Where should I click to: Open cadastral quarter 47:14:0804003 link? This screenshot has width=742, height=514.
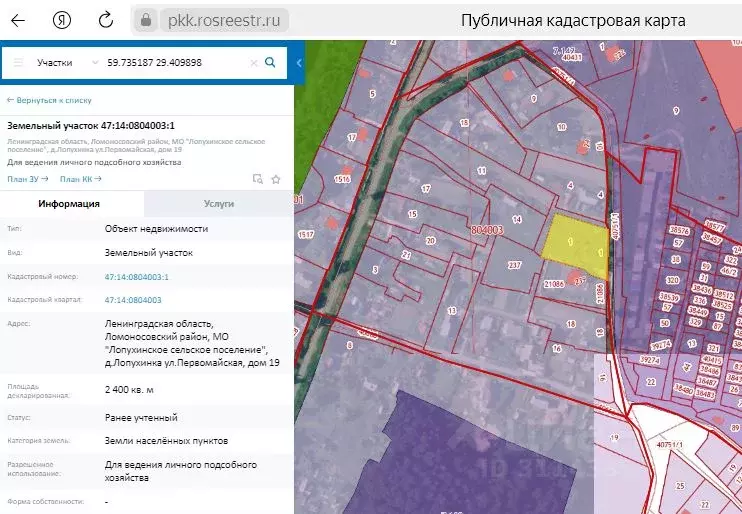click(133, 300)
